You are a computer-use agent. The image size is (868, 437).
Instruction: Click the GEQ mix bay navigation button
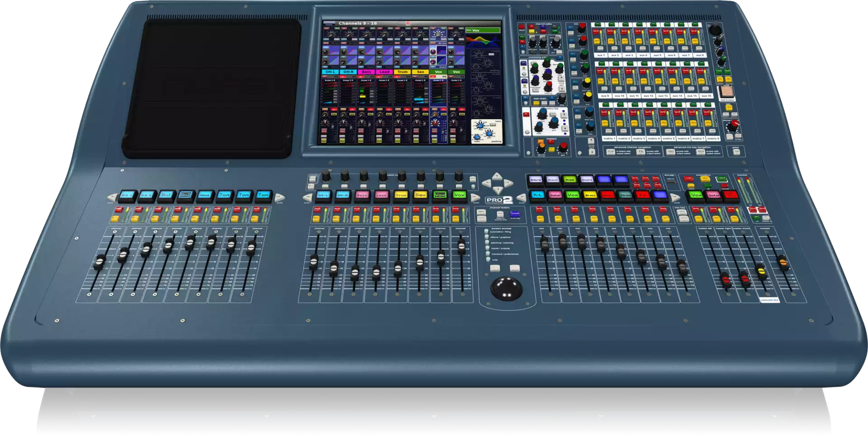671,152
